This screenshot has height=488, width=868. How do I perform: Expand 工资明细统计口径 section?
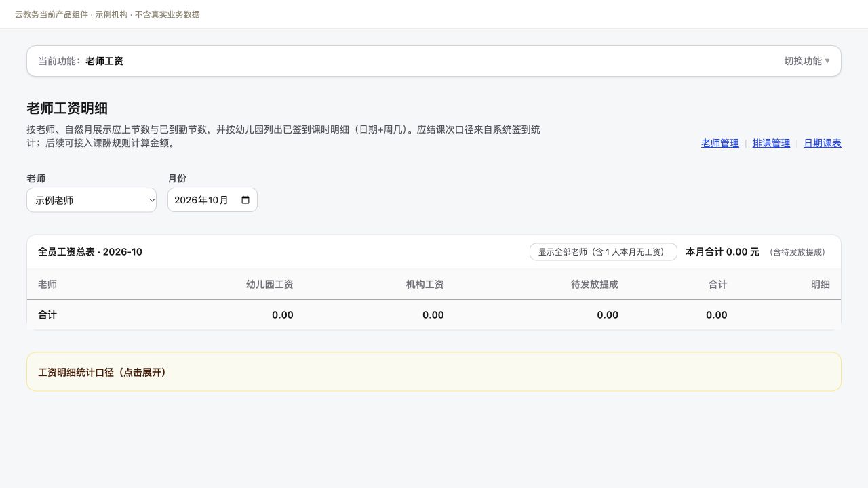(x=434, y=372)
